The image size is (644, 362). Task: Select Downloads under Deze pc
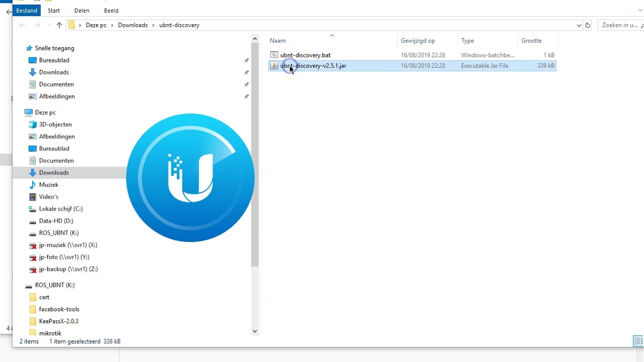(x=54, y=173)
